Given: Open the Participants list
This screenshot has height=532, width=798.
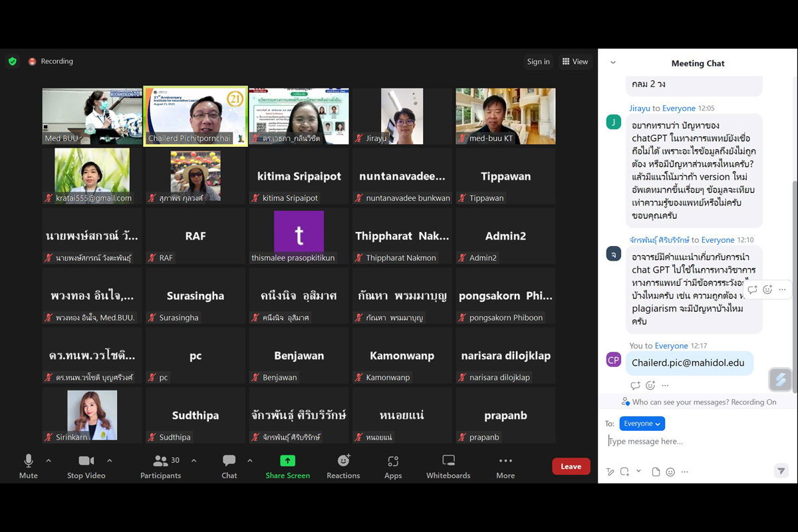Looking at the screenshot, I should pyautogui.click(x=160, y=465).
